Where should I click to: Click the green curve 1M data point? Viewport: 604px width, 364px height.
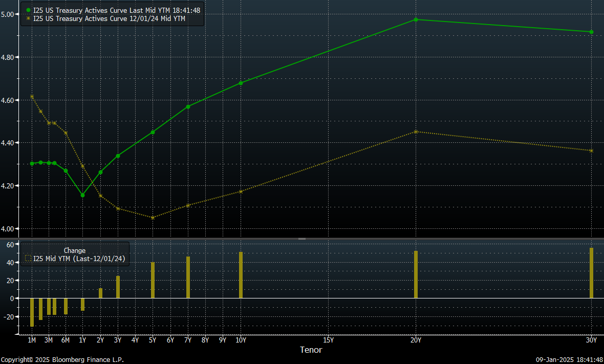click(32, 164)
